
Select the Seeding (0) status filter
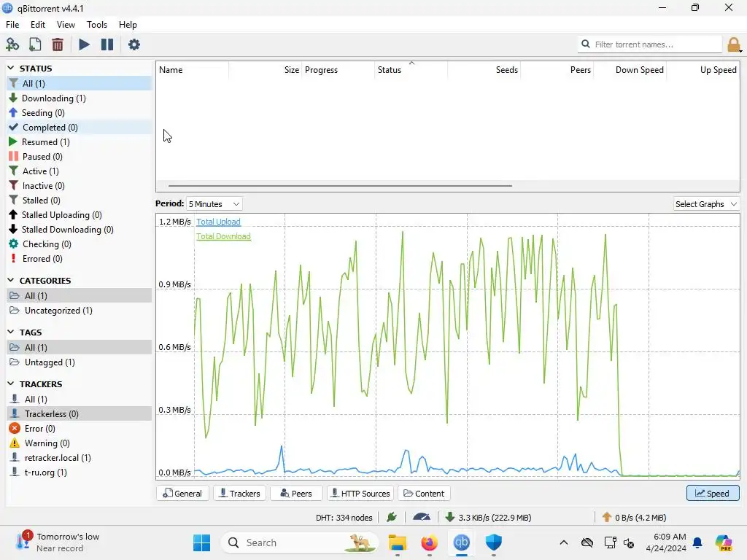coord(79,113)
